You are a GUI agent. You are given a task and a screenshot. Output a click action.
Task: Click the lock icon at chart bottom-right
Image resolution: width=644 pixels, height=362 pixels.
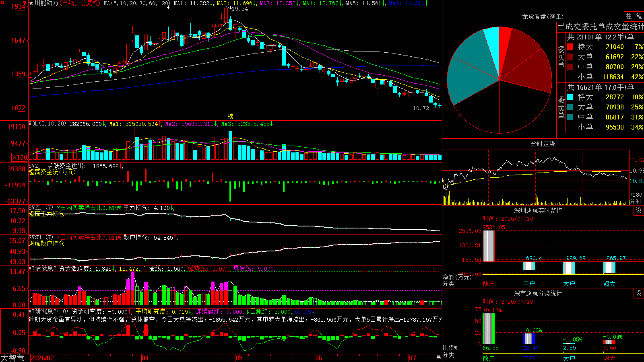click(x=438, y=357)
